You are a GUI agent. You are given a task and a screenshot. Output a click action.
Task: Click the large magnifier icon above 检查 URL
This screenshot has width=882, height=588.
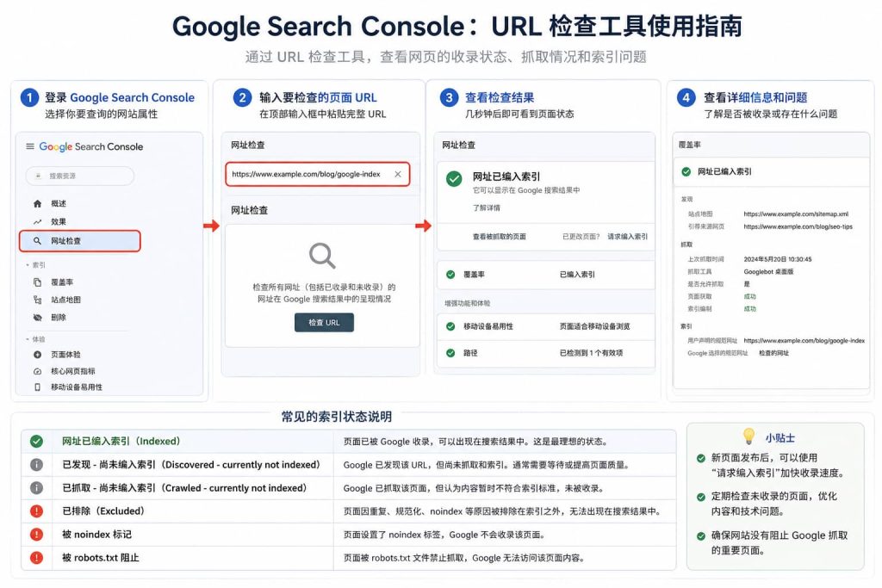tap(322, 255)
